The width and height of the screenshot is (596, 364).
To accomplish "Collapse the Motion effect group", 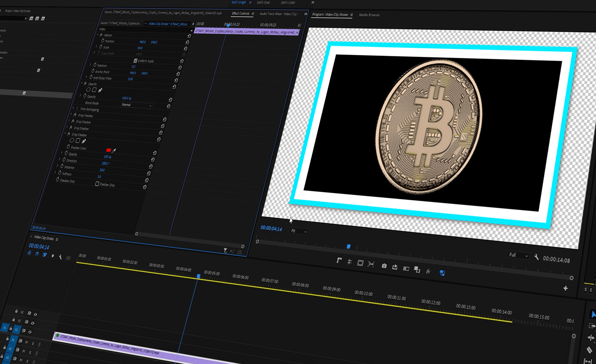I will pos(98,34).
